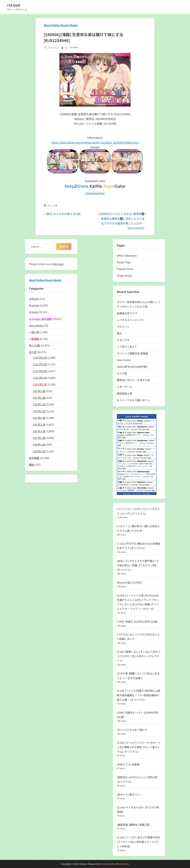Open the 雑誌 category
Viewport: 190px width, 868px height.
[x=32, y=465]
